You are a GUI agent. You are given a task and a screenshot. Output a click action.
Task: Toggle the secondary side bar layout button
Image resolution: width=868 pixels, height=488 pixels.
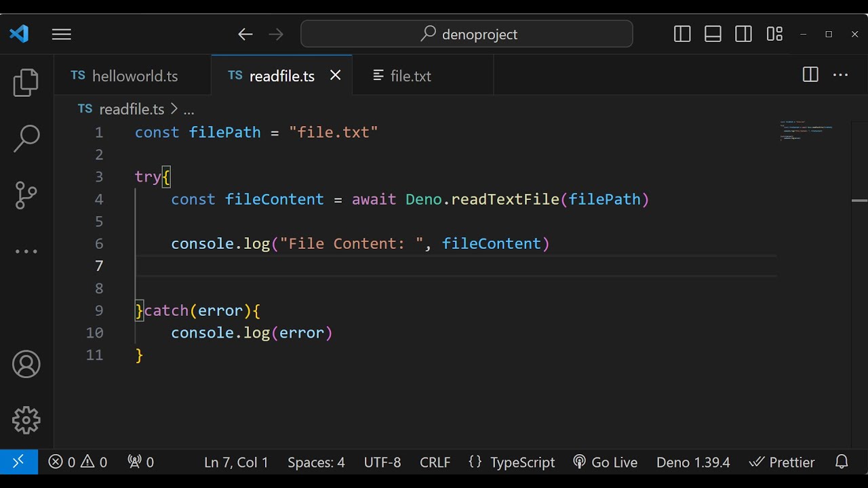(x=743, y=34)
